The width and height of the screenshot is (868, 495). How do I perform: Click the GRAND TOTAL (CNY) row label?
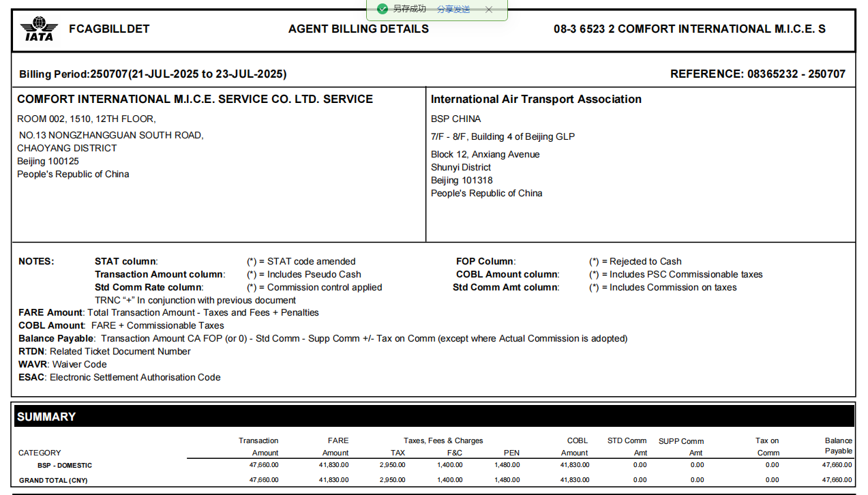[53, 480]
